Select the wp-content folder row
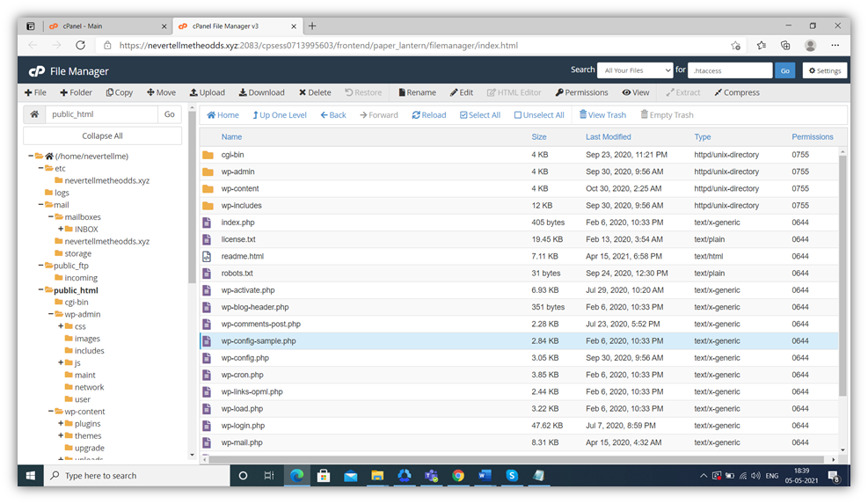Image resolution: width=868 pixels, height=504 pixels. 519,188
